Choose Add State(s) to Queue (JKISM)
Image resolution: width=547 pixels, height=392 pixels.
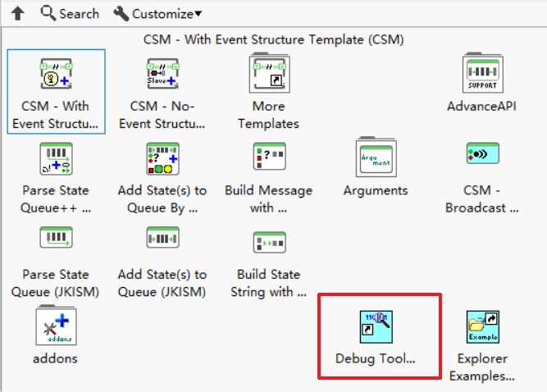(163, 237)
